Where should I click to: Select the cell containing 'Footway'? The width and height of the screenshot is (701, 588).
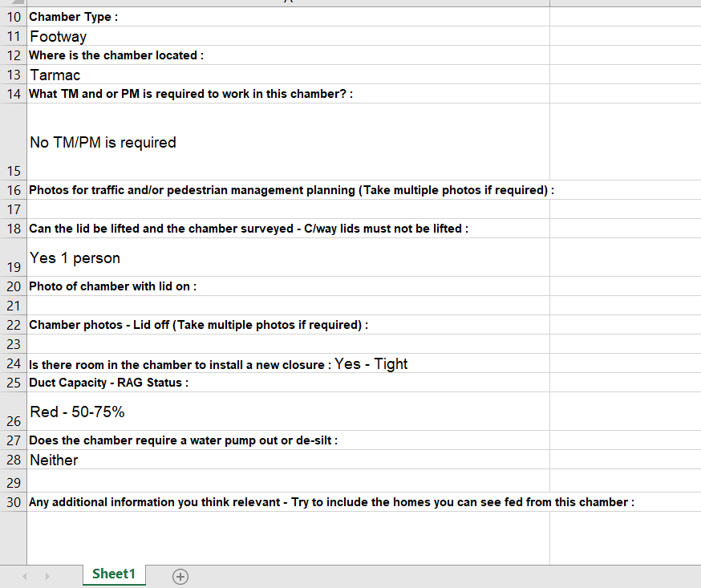click(x=289, y=36)
